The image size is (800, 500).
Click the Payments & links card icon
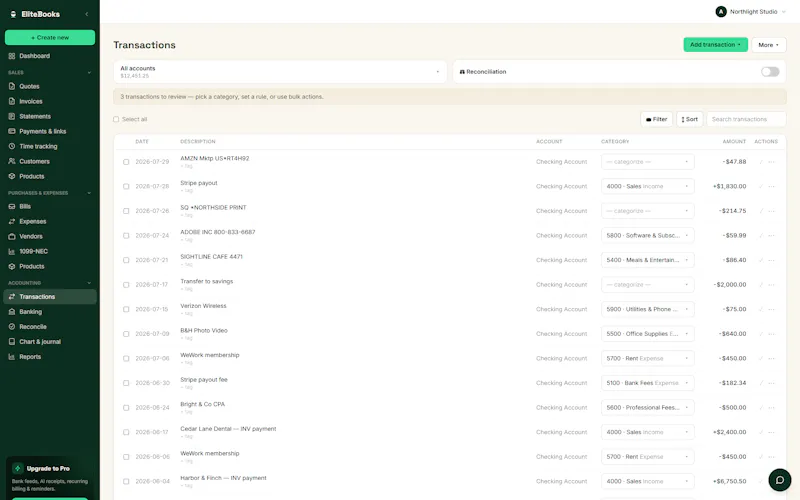[12, 131]
